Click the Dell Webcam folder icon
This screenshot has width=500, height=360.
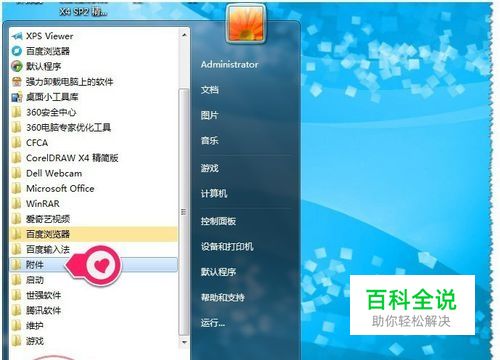[x=17, y=173]
